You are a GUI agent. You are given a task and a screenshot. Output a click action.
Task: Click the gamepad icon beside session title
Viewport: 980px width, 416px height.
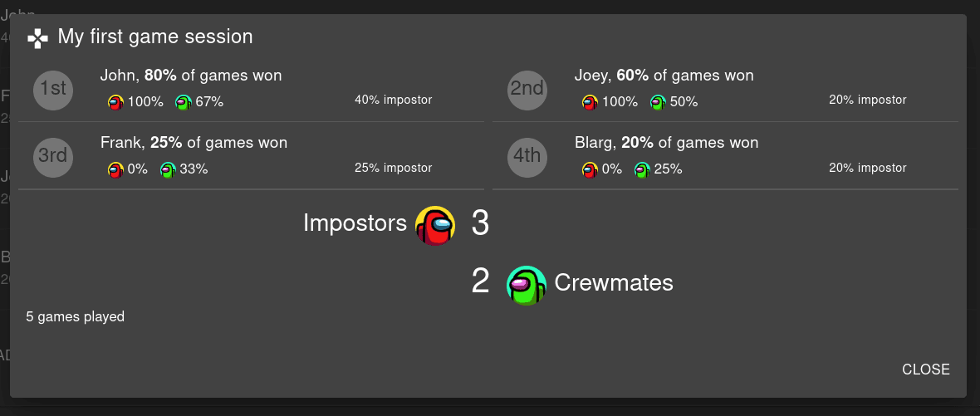point(38,39)
